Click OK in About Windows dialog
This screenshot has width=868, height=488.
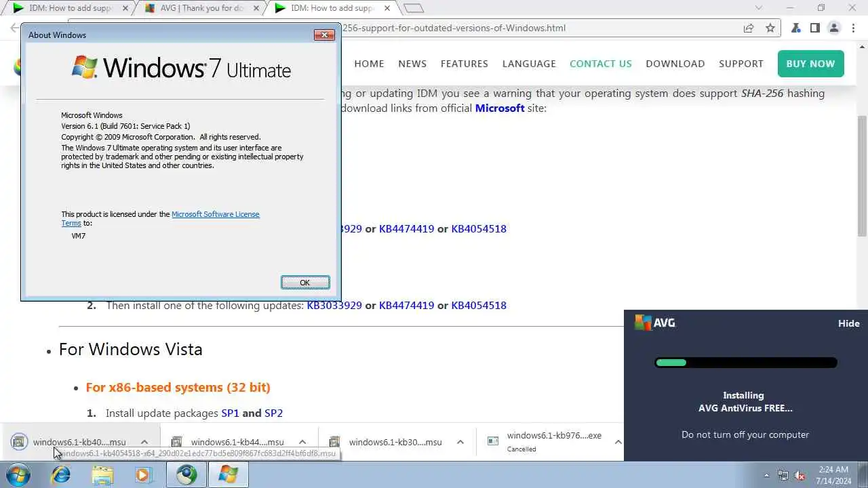point(305,283)
